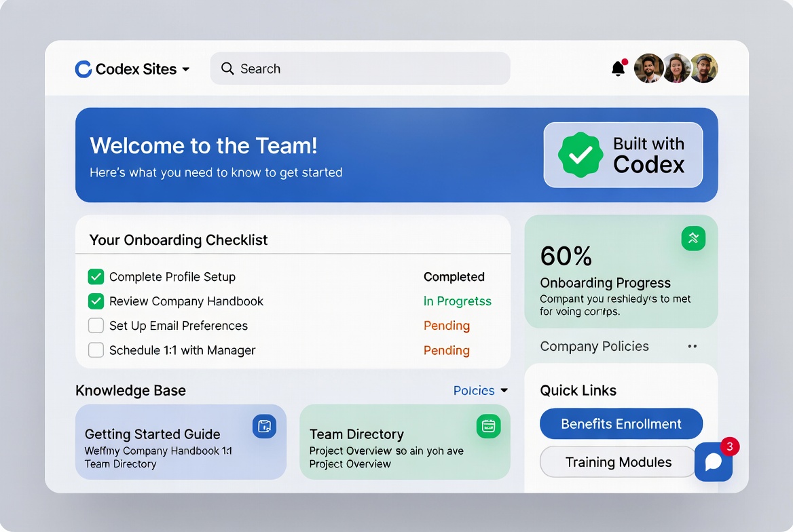Click the green verified checkmark badge
793x532 pixels.
(x=580, y=155)
